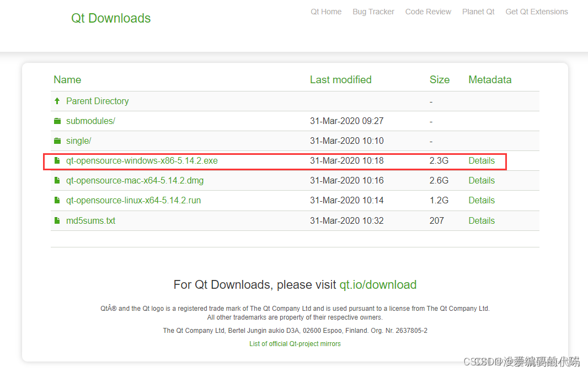Image resolution: width=588 pixels, height=372 pixels.
Task: Open Get Qt Extensions in the top navigation
Action: pos(537,12)
